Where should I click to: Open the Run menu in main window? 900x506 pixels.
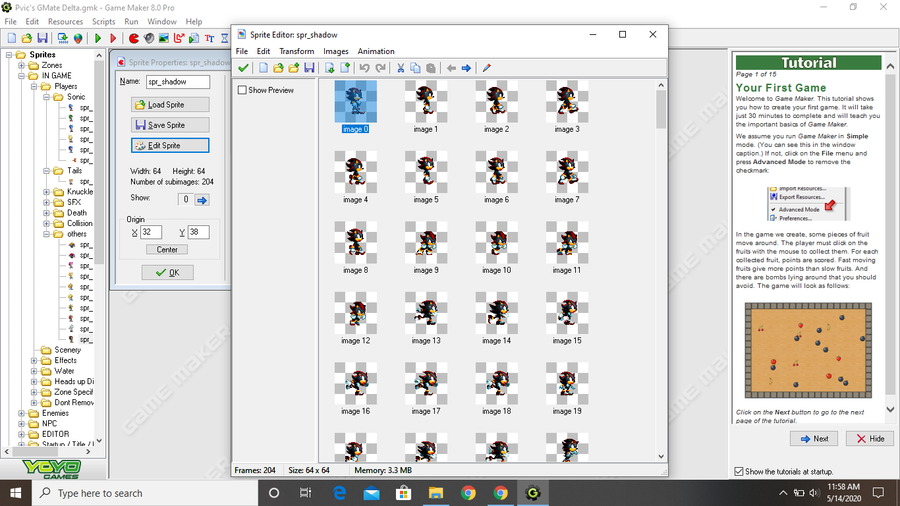(x=131, y=21)
